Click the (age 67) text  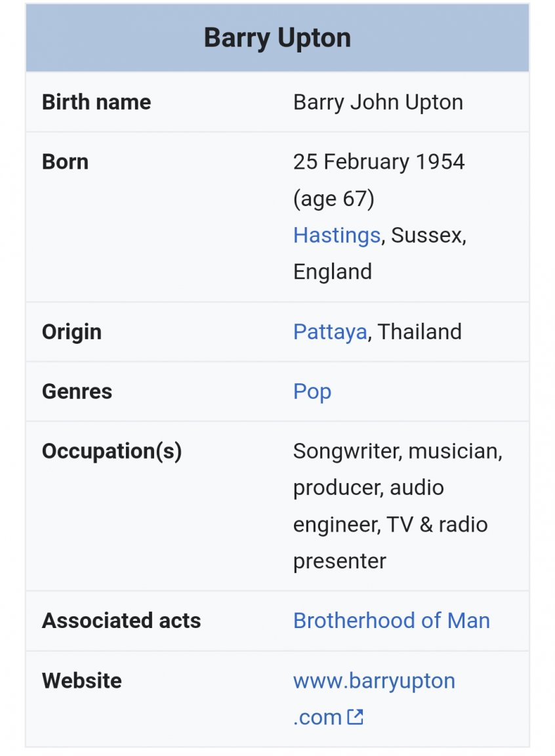coord(333,198)
